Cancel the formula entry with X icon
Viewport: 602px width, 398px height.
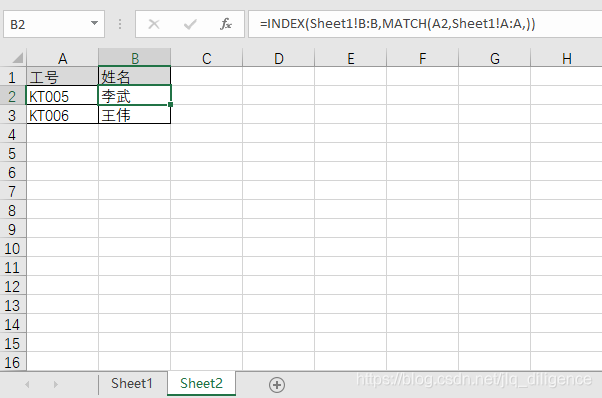pyautogui.click(x=154, y=24)
